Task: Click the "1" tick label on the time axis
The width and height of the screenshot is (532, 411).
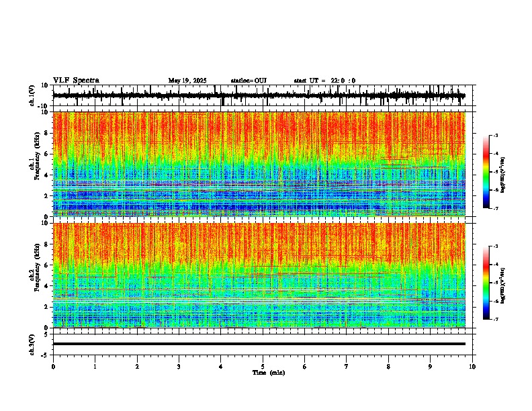Action: click(x=95, y=367)
